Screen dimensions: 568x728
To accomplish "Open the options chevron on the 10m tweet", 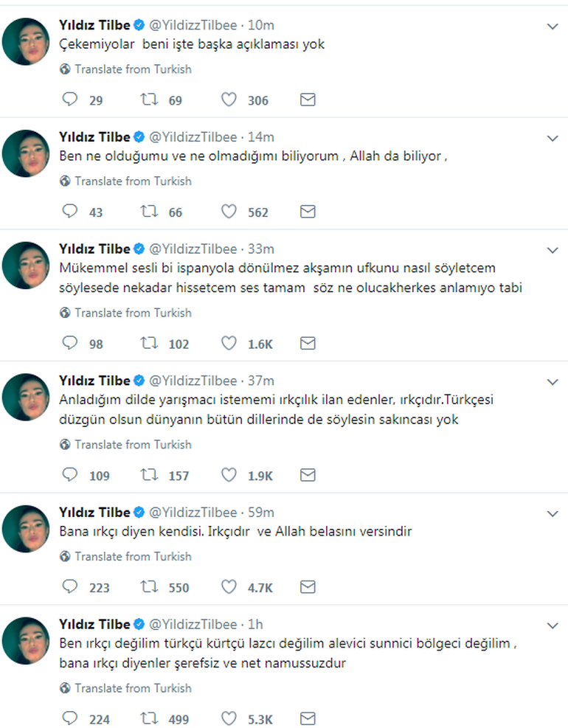I will point(552,27).
